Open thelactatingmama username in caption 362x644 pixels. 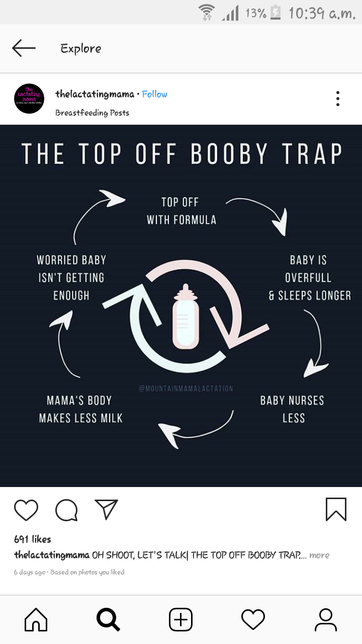pos(52,555)
